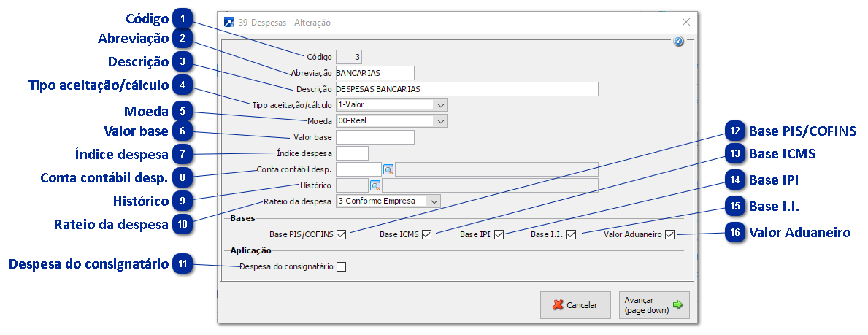Uncheck the Base PIS/COFINS checkbox
Viewport: 868px width, 335px height.
(342, 235)
